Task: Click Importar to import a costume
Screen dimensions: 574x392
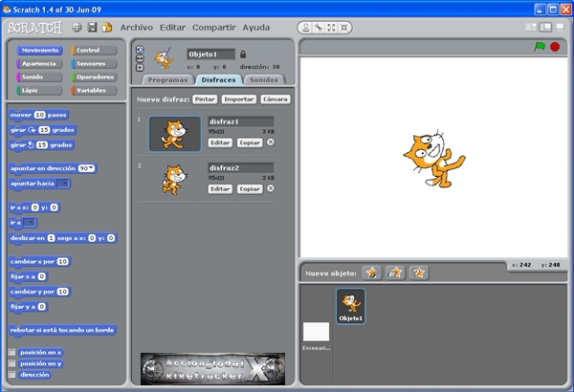Action: 238,99
